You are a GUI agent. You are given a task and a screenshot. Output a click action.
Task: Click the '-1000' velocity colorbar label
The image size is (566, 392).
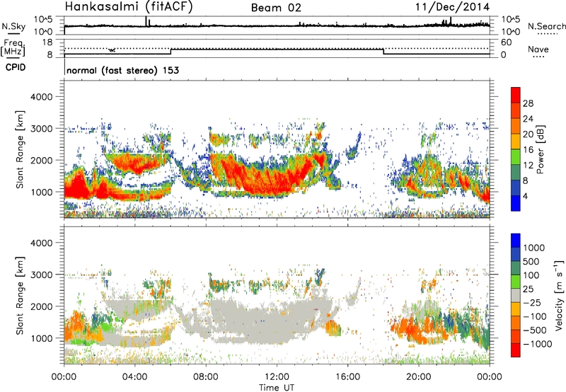tap(538, 344)
